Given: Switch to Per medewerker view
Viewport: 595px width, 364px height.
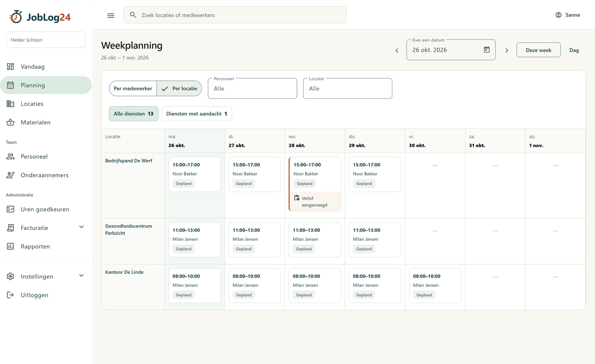Looking at the screenshot, I should (133, 88).
